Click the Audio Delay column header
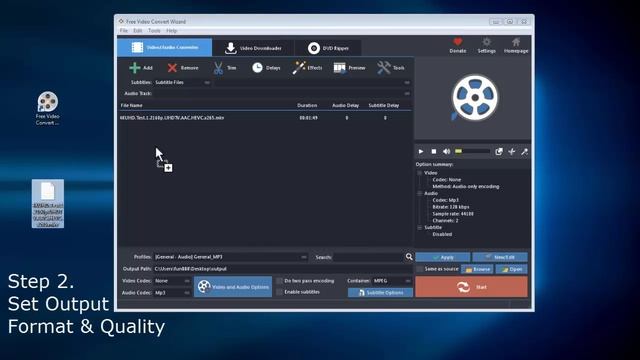The width and height of the screenshot is (640, 360). coord(345,105)
